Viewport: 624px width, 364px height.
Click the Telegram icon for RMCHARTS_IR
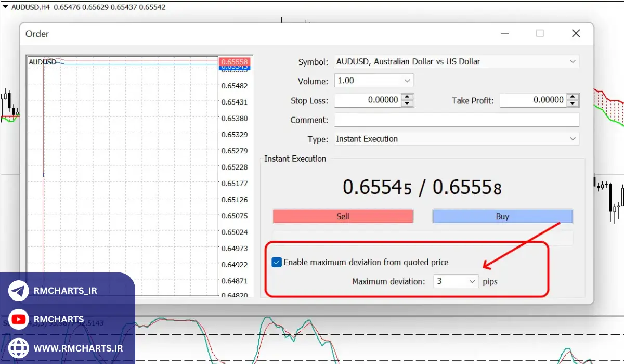tap(19, 291)
